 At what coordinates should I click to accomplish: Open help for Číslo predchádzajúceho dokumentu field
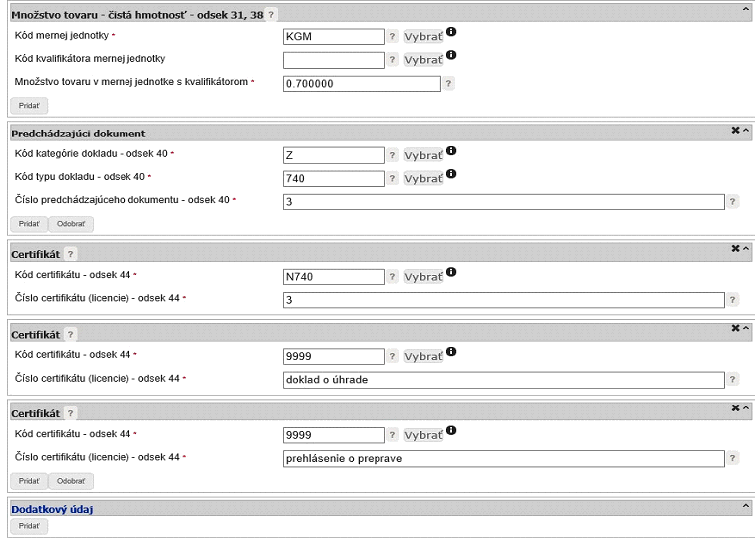click(x=732, y=201)
